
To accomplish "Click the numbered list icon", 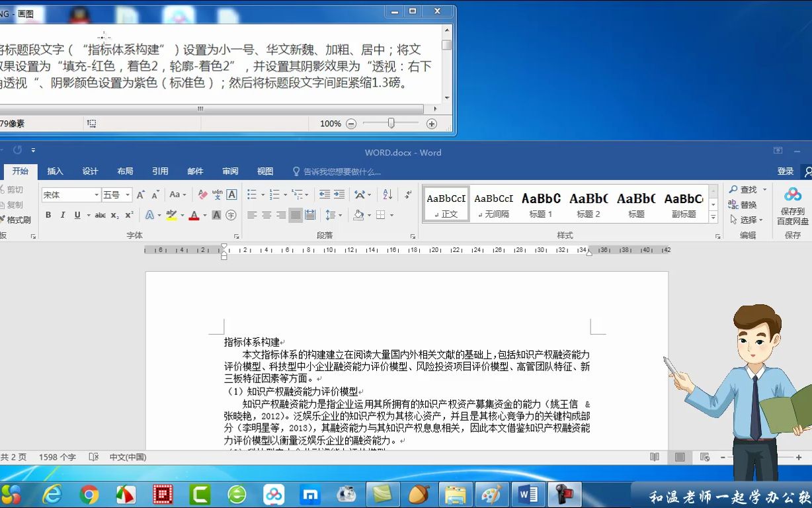I will coord(275,194).
